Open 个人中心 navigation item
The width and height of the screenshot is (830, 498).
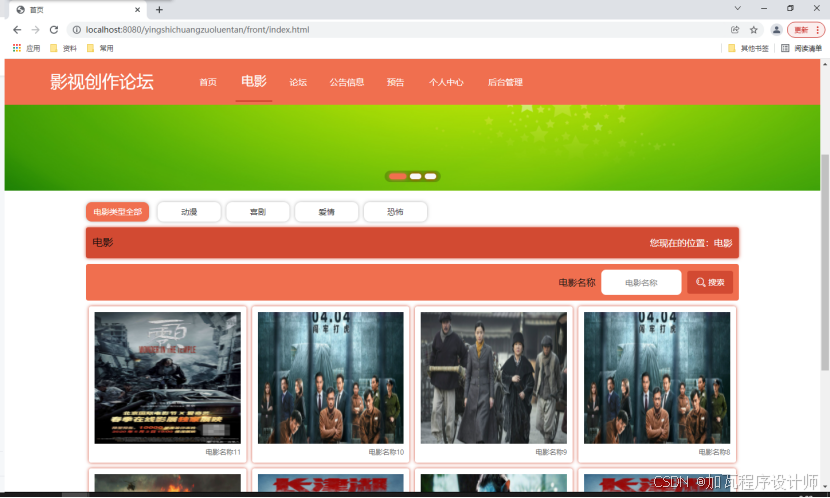[446, 82]
